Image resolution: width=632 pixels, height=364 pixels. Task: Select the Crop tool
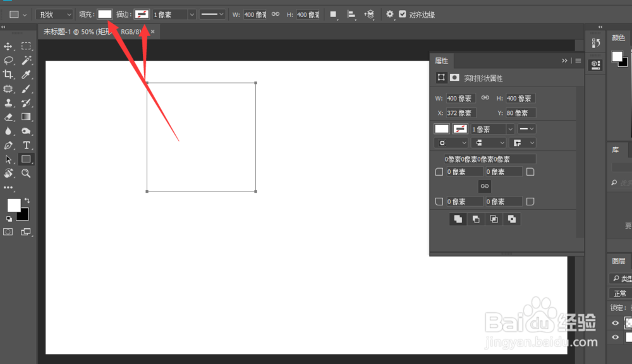[x=8, y=75]
